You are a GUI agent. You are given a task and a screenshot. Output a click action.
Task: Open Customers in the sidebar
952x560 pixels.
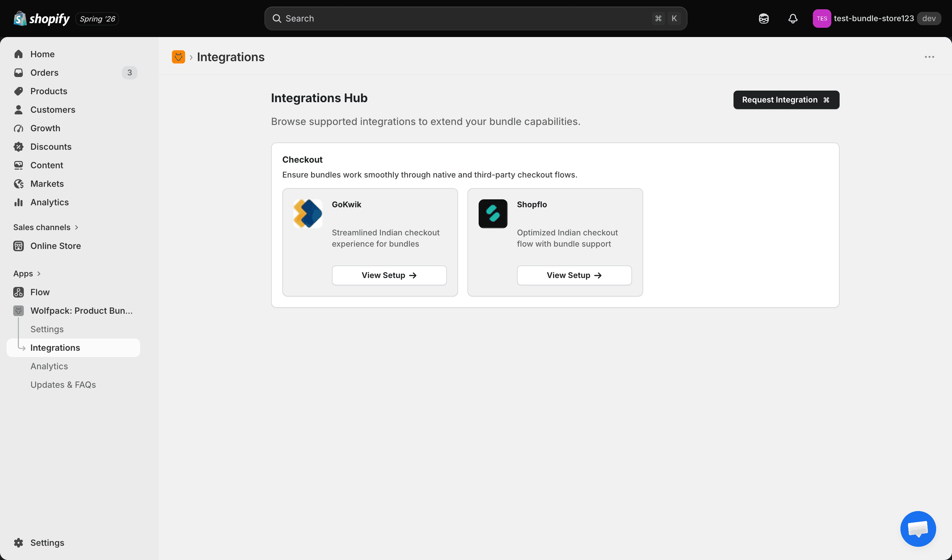tap(73, 109)
